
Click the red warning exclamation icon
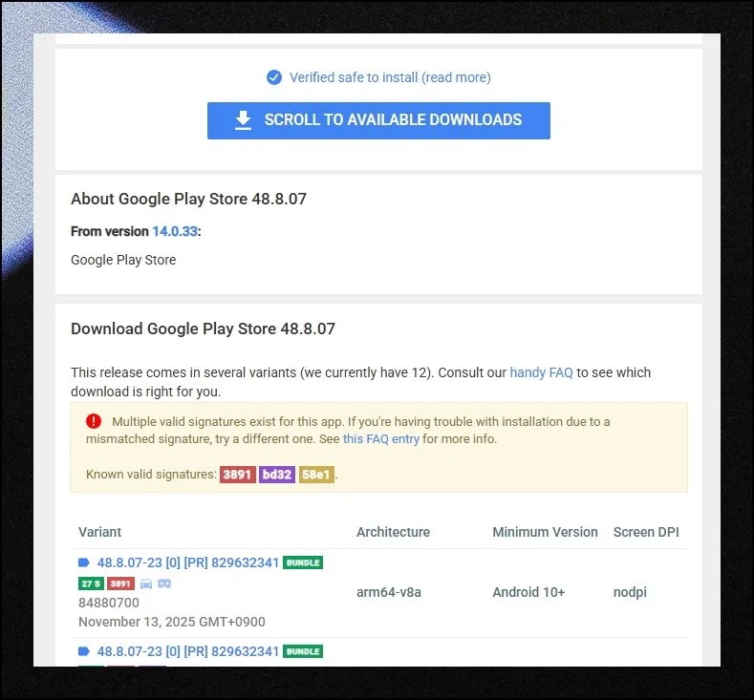(x=93, y=421)
